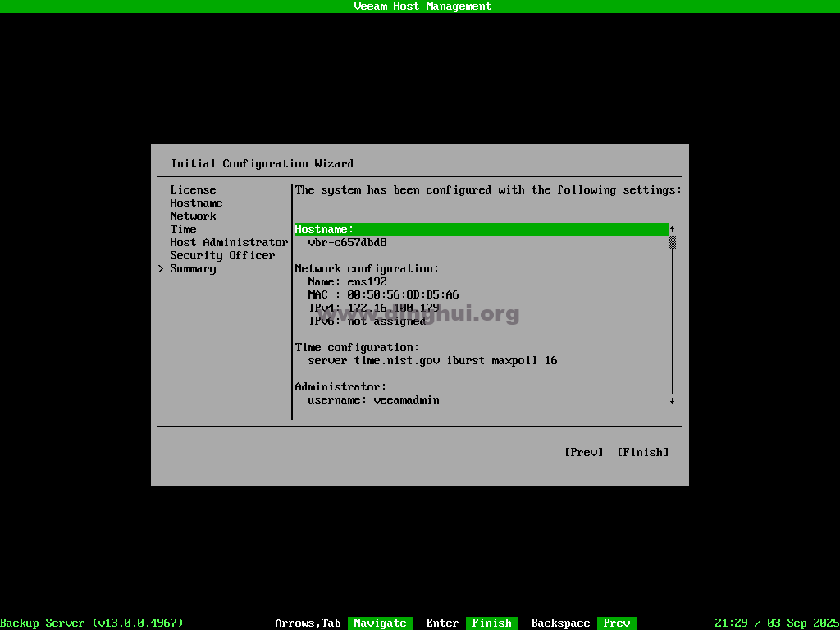The width and height of the screenshot is (840, 630).
Task: Select the License wizard step
Action: click(193, 189)
